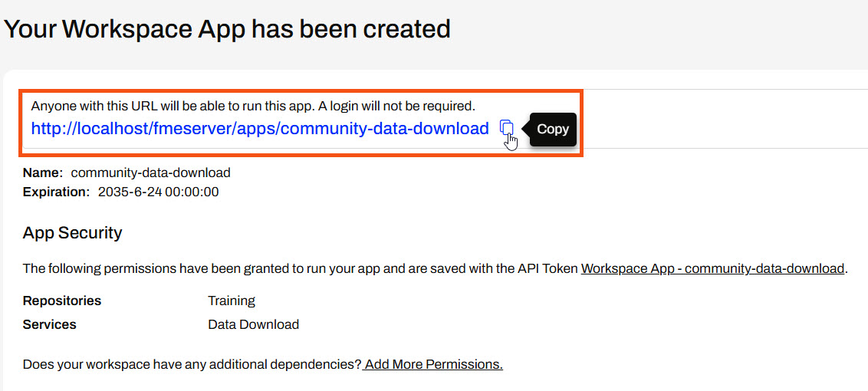
Task: Open the Workspace App API Token link
Action: click(712, 268)
